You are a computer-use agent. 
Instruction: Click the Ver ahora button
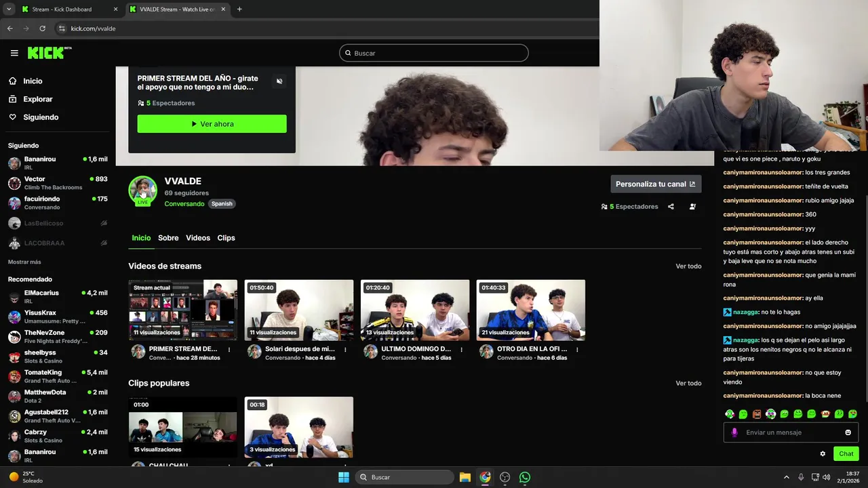tap(212, 124)
